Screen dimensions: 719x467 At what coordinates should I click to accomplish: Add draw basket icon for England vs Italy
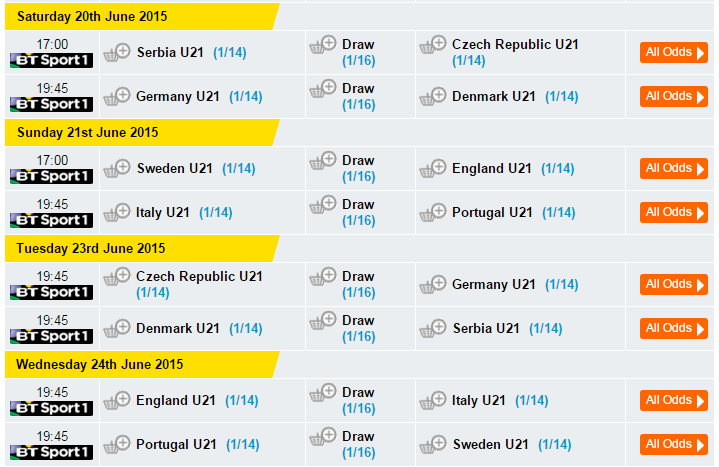coord(323,393)
